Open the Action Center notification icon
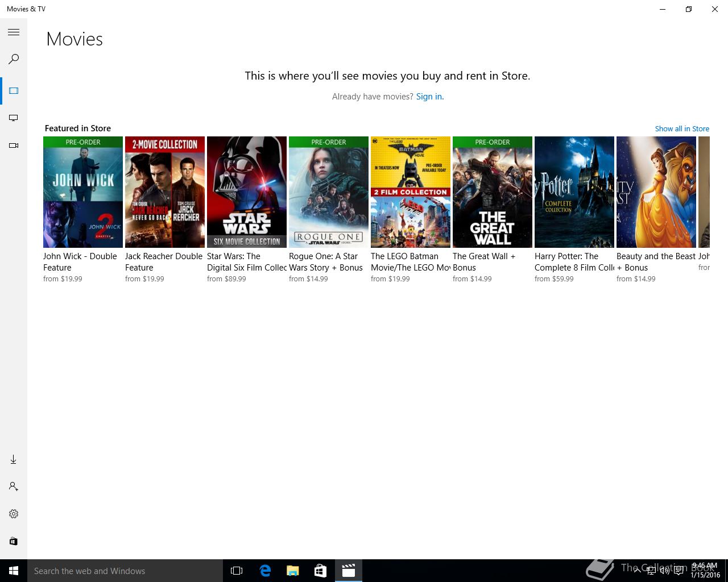The width and height of the screenshot is (728, 582). pos(679,571)
